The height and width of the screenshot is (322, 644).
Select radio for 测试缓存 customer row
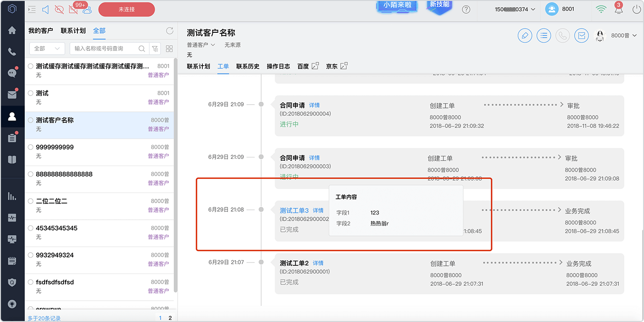click(30, 66)
